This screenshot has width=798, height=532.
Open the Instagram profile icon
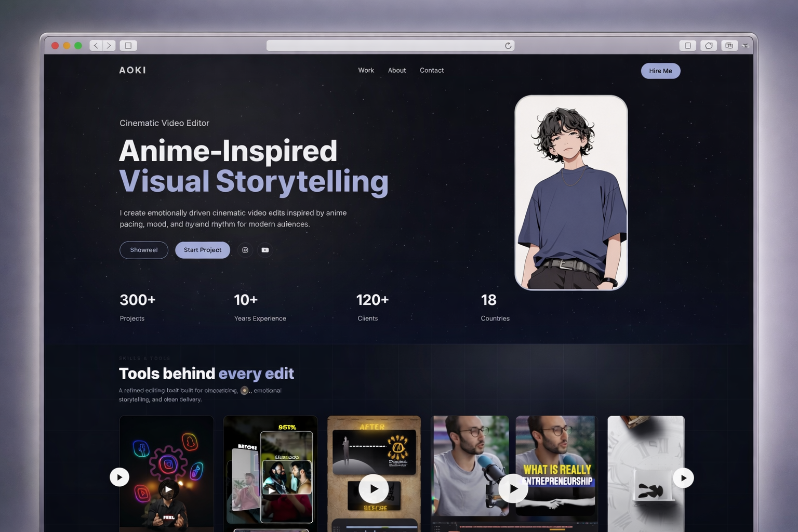245,250
